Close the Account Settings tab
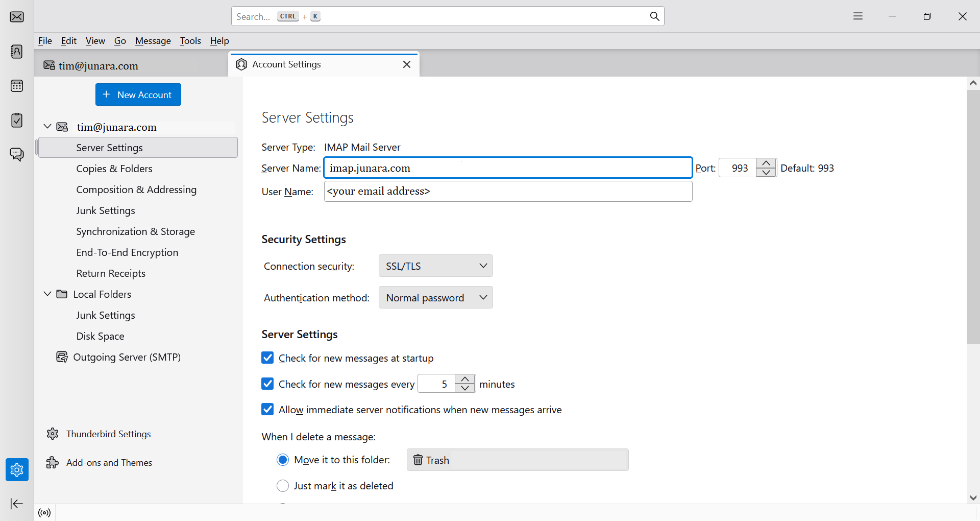 [x=407, y=64]
